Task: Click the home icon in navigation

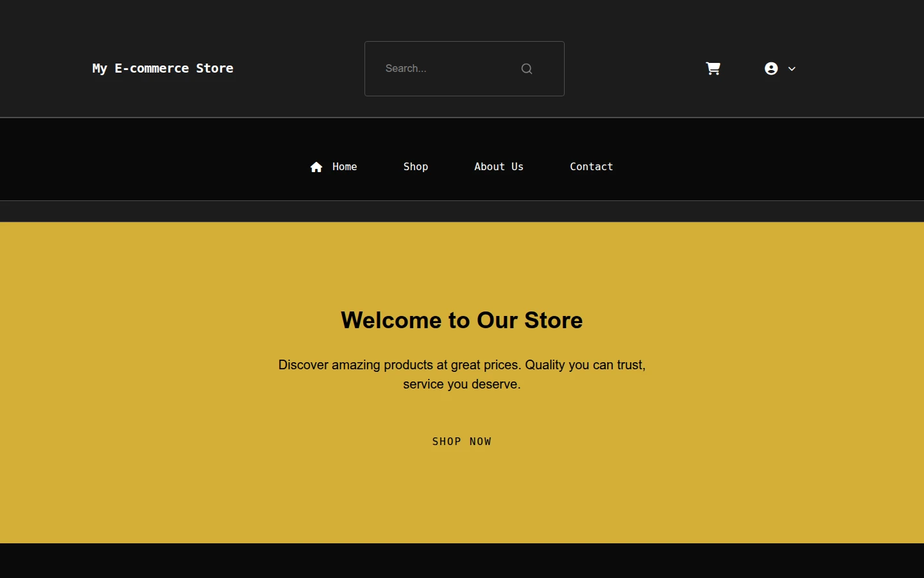Action: coord(316,167)
